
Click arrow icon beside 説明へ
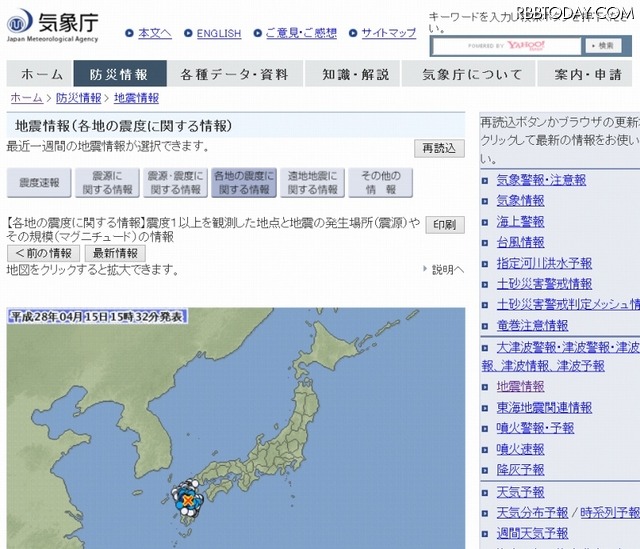click(x=425, y=269)
